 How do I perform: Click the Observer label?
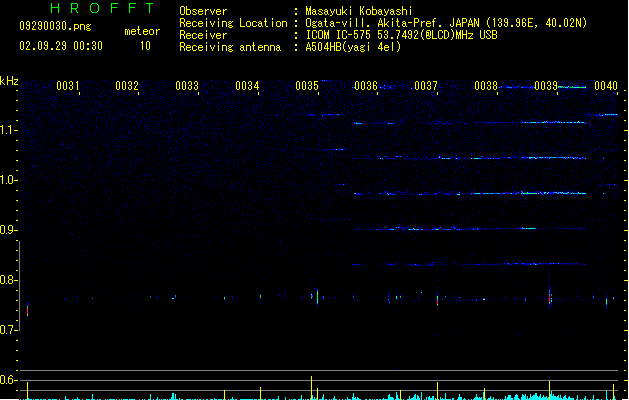point(203,11)
